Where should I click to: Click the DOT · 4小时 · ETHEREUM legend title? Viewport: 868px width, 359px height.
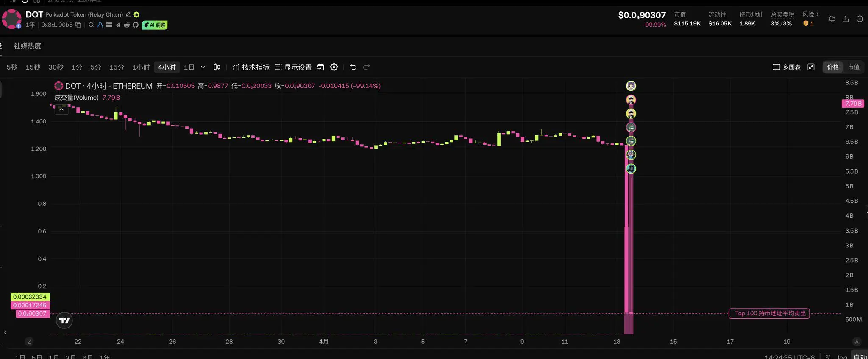tap(108, 86)
